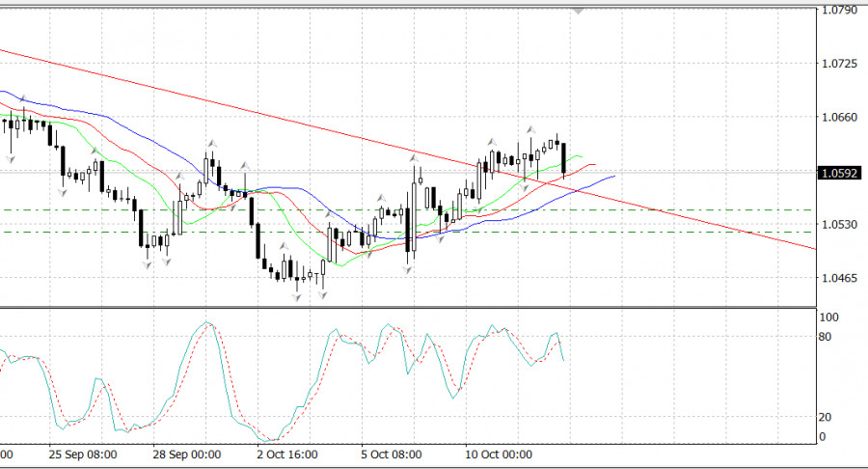The image size is (868, 469).
Task: Click the 28 Sep 00:00 time label
Action: 186,455
